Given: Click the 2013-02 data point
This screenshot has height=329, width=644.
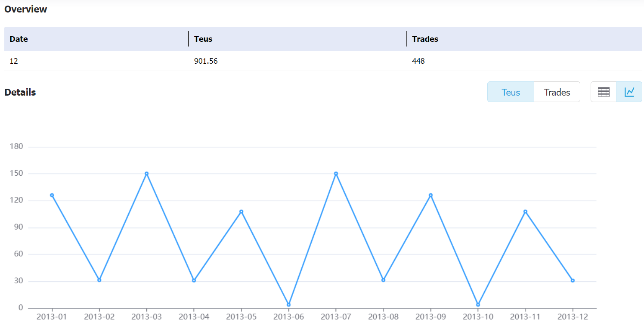Looking at the screenshot, I should [99, 280].
